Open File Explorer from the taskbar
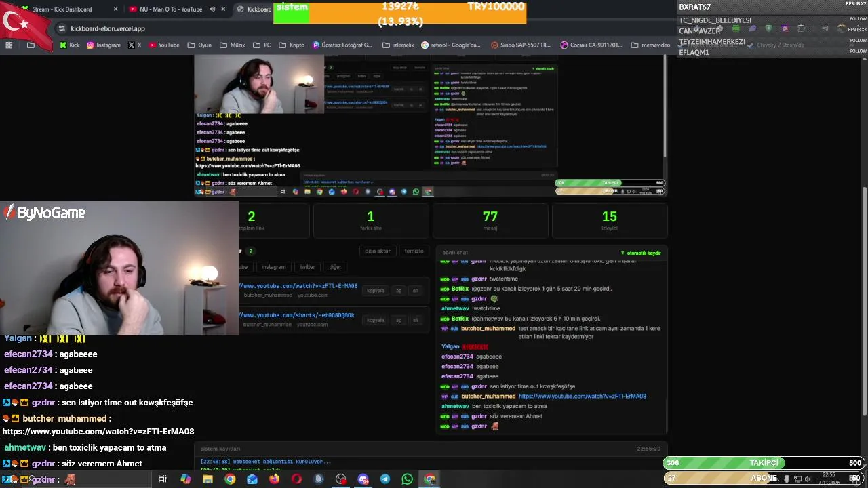 pyautogui.click(x=208, y=479)
